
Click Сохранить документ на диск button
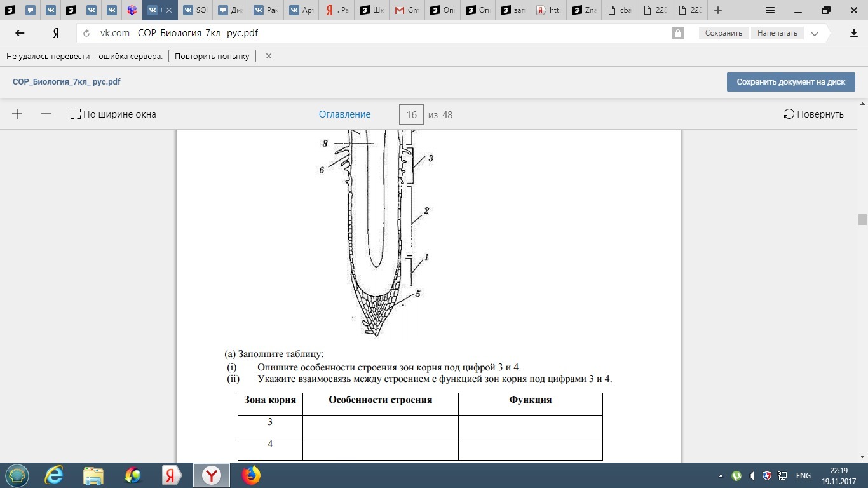pos(790,82)
